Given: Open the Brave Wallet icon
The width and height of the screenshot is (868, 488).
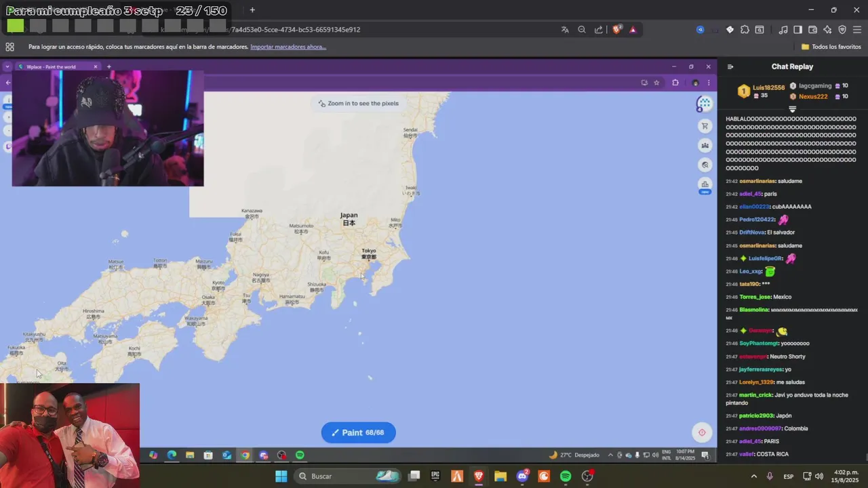Looking at the screenshot, I should tap(812, 30).
